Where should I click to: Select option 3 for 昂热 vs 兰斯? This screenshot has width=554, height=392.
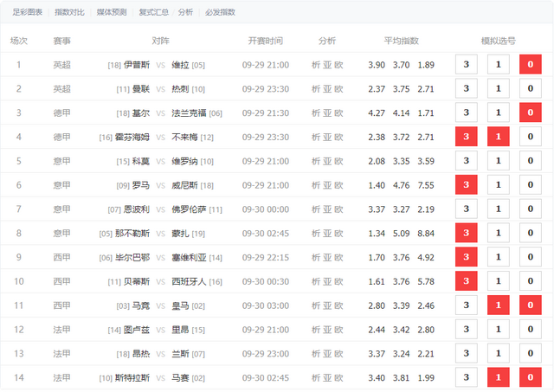click(467, 354)
